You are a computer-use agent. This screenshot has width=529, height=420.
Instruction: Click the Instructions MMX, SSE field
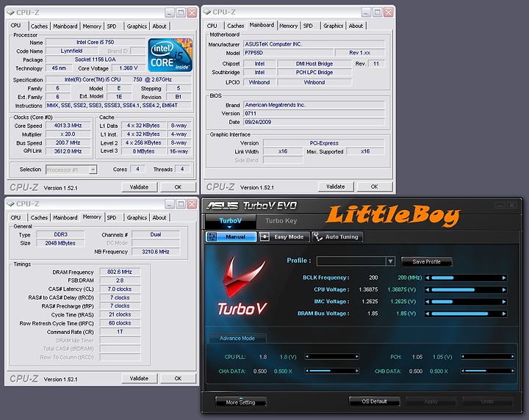[118, 106]
